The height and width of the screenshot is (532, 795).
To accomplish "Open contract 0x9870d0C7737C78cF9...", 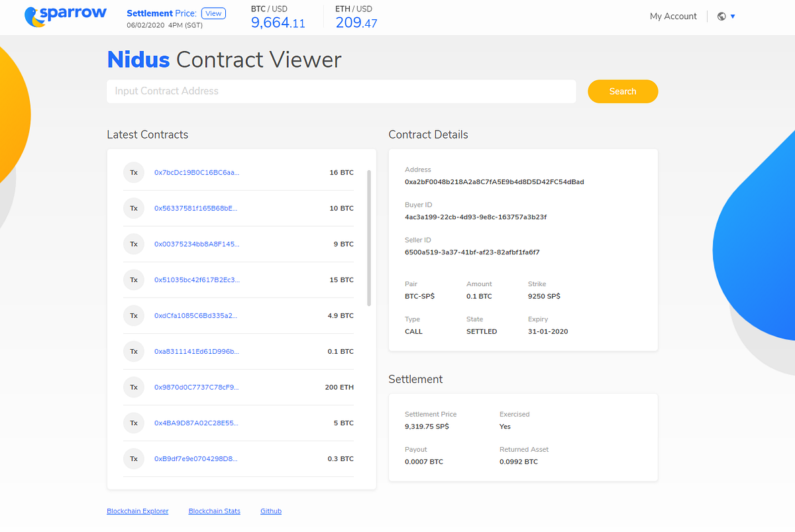I will (196, 387).
